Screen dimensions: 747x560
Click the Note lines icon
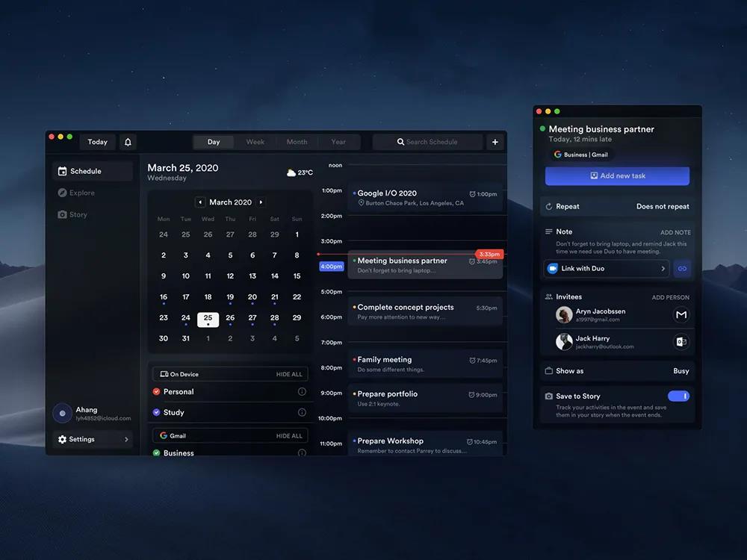tap(549, 231)
